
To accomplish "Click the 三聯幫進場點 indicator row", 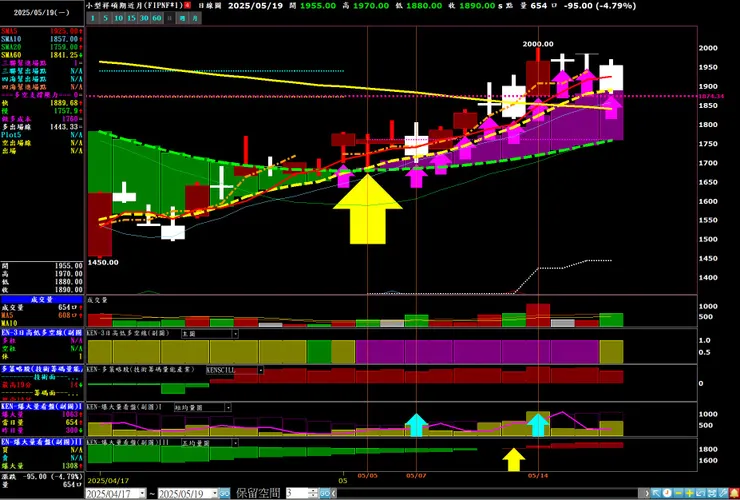I will (42, 63).
